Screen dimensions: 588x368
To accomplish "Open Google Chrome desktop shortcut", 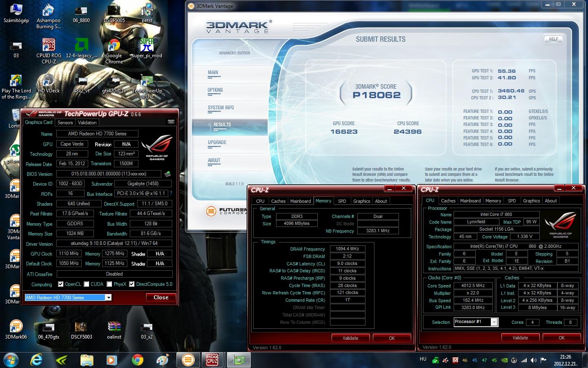I will click(x=114, y=51).
